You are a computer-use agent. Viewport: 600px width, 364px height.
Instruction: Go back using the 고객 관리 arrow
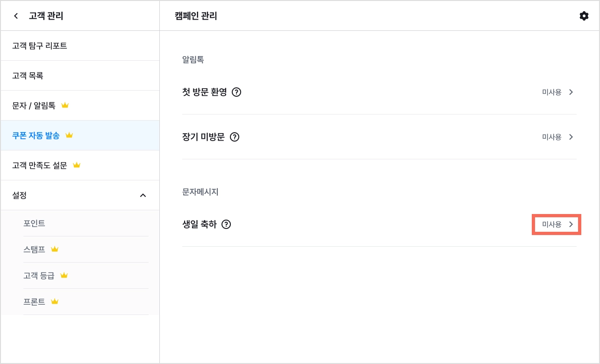[x=16, y=16]
